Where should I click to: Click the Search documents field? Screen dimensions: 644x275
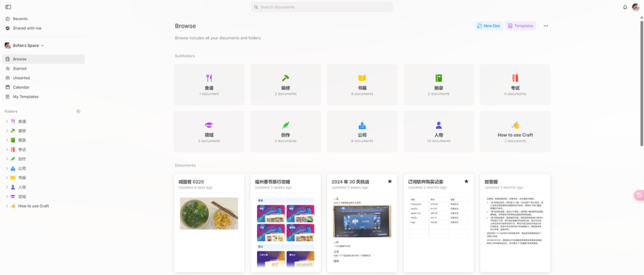pyautogui.click(x=322, y=7)
